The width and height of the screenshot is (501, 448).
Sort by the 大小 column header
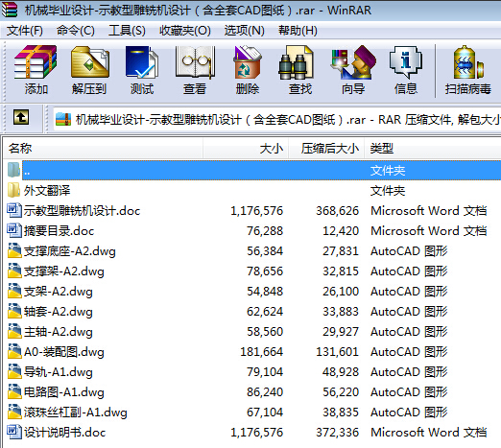pyautogui.click(x=246, y=149)
